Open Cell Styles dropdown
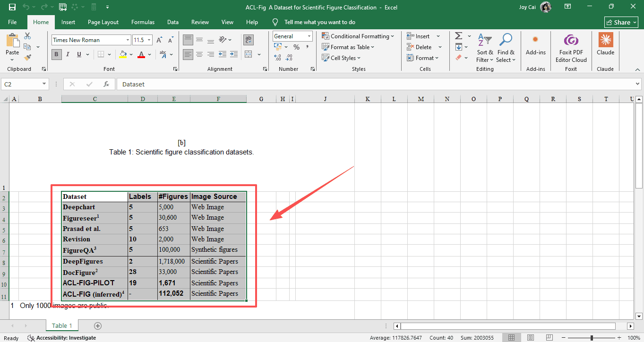This screenshot has width=644, height=342. tap(341, 58)
